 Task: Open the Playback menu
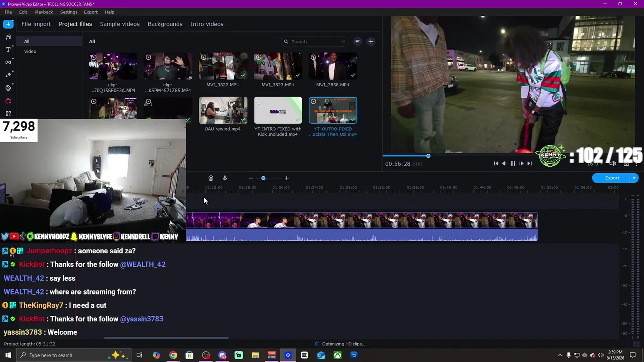click(x=44, y=12)
